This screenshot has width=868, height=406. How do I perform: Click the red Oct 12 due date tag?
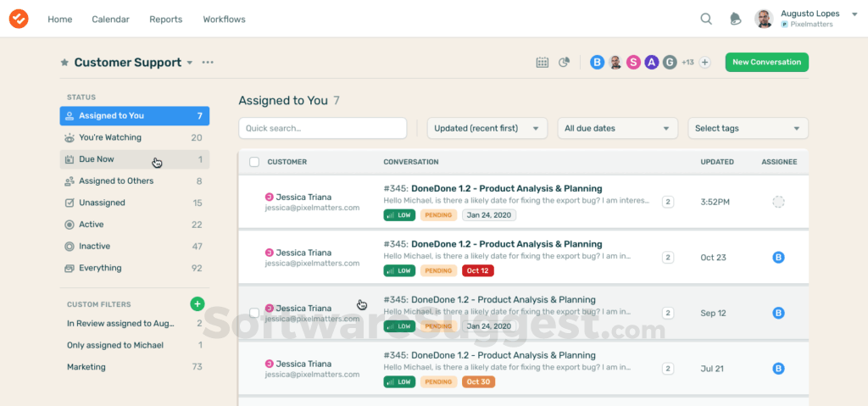(x=477, y=270)
